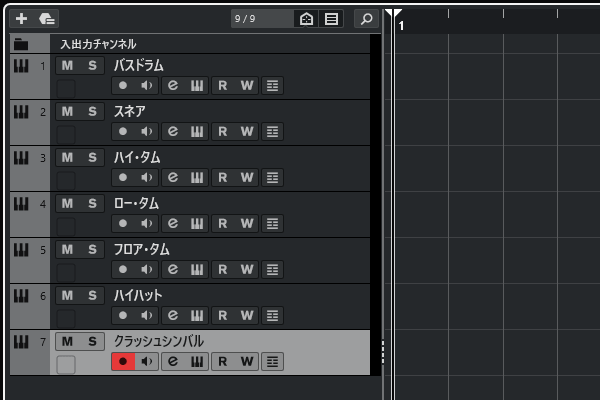Click the color box on クラッシュシンバル track
The image size is (600, 400).
click(66, 364)
